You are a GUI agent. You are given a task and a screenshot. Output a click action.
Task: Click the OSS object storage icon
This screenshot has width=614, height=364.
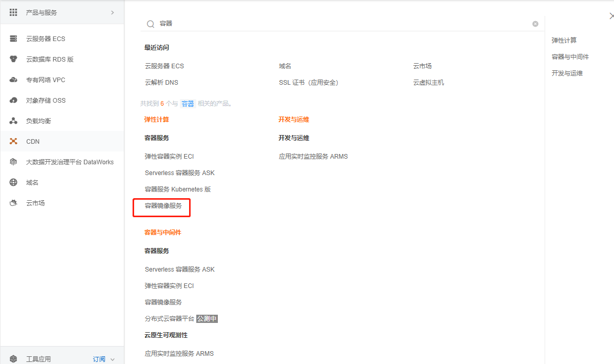click(x=13, y=100)
